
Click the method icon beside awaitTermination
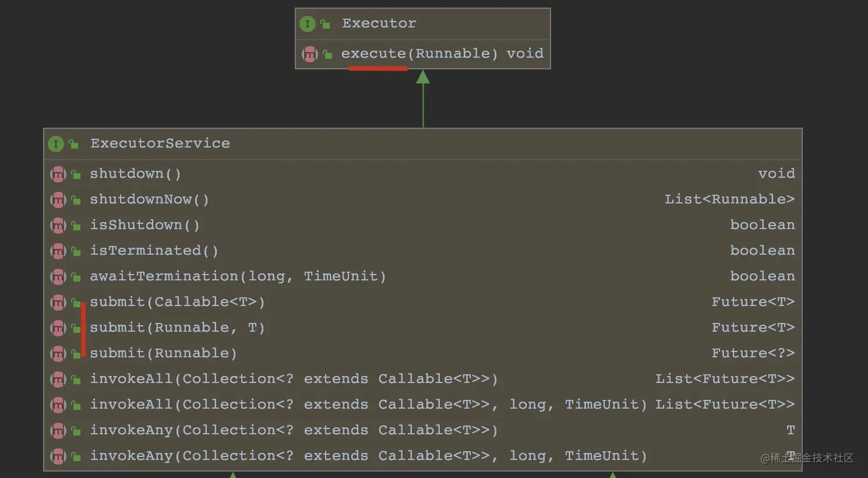pyautogui.click(x=58, y=277)
